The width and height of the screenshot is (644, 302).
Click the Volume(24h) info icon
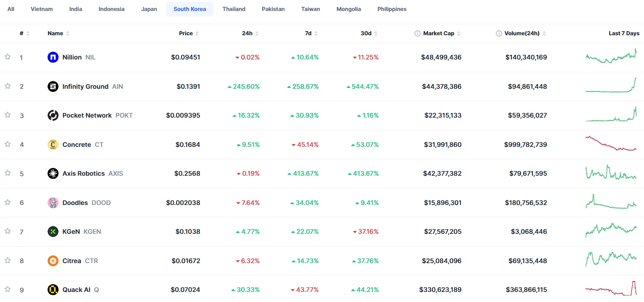tap(499, 33)
